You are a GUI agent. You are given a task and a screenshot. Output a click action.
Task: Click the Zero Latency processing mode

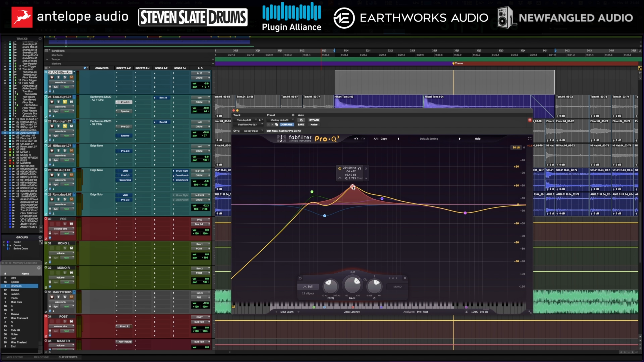coord(352,312)
